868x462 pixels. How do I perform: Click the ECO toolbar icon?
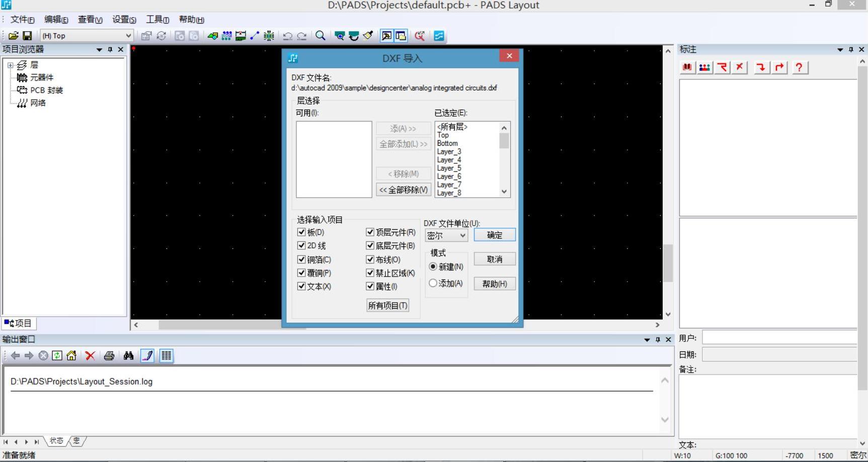pos(255,36)
